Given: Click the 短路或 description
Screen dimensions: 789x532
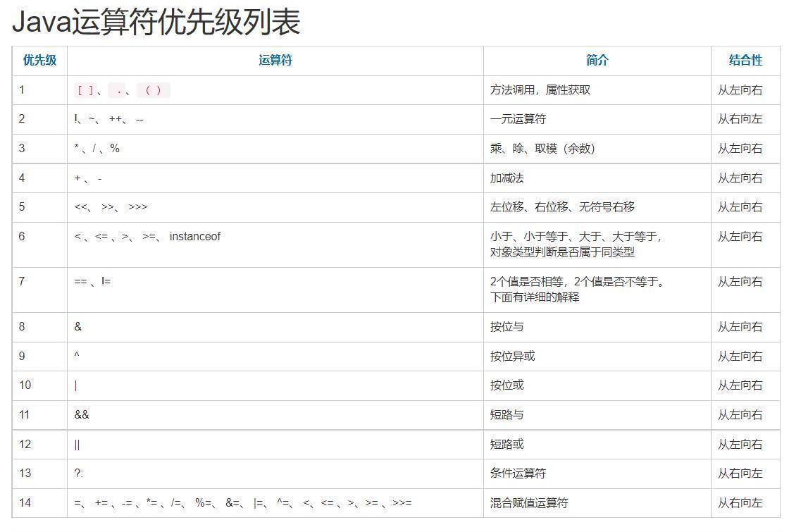Looking at the screenshot, I should (507, 445).
